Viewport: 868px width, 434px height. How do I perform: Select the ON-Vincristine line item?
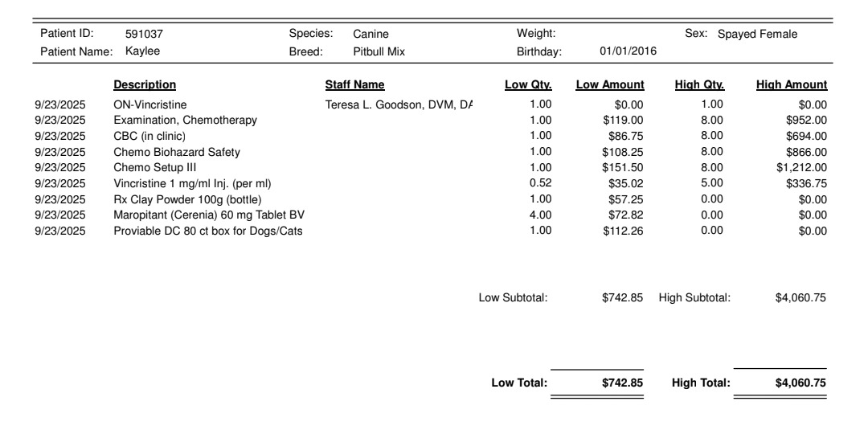point(150,104)
